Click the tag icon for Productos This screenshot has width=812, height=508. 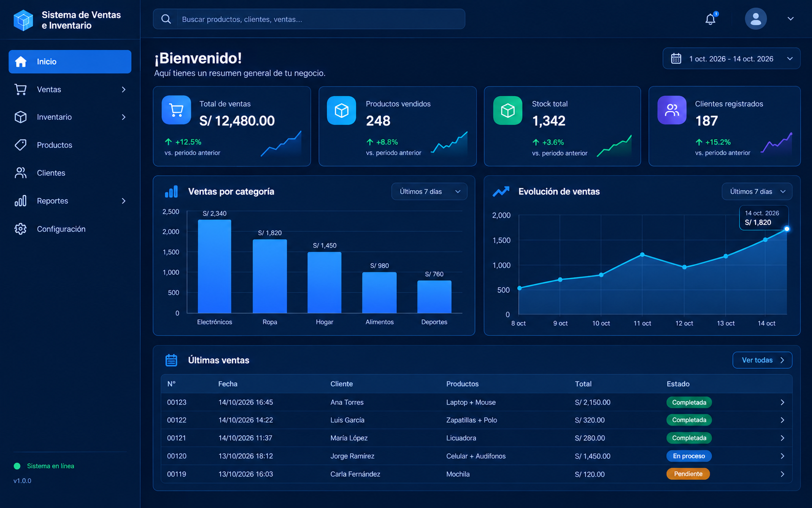point(20,145)
